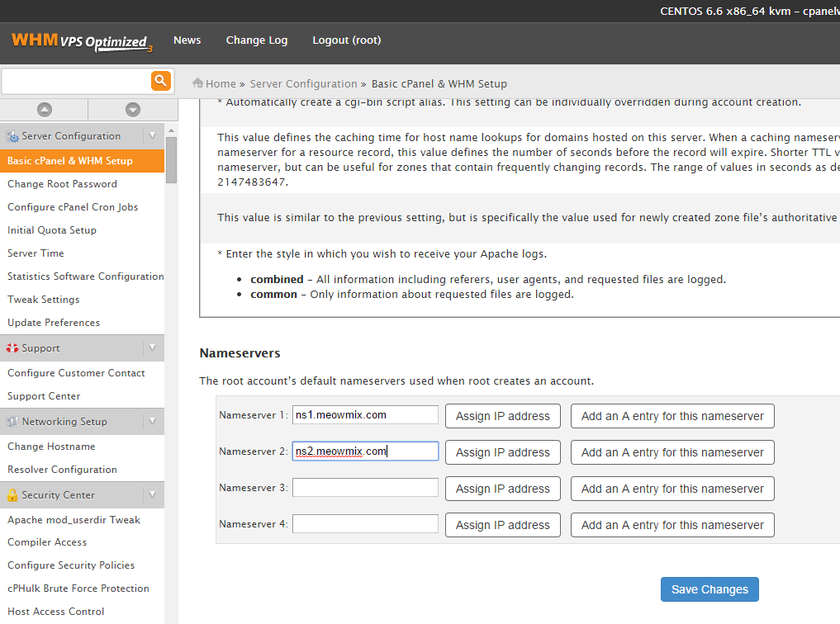Focus the empty Nameserver 3 field
Viewport: 840px width, 624px height.
(365, 488)
